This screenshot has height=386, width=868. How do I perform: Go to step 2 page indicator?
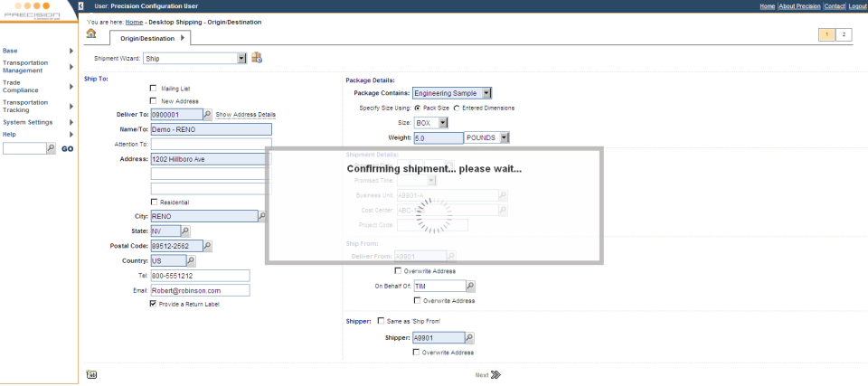(844, 34)
